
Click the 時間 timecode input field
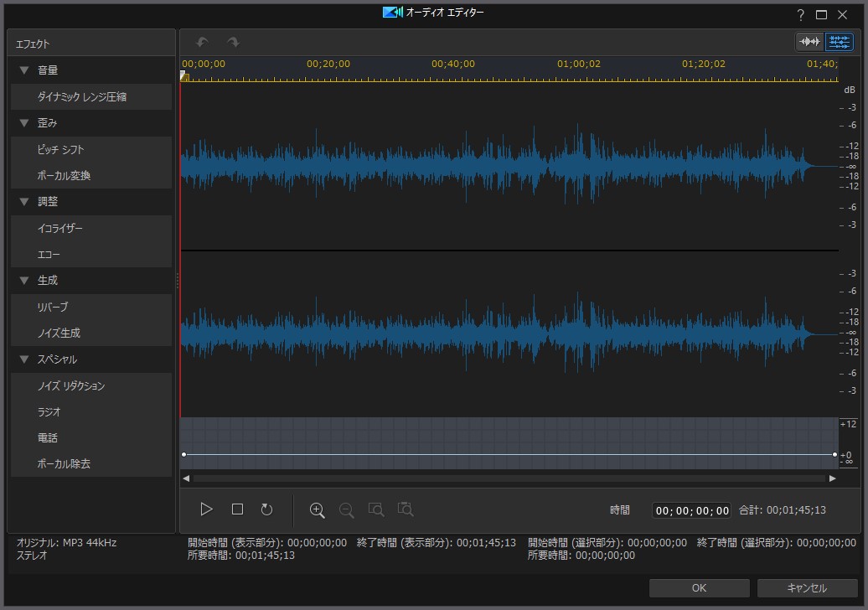tap(691, 510)
